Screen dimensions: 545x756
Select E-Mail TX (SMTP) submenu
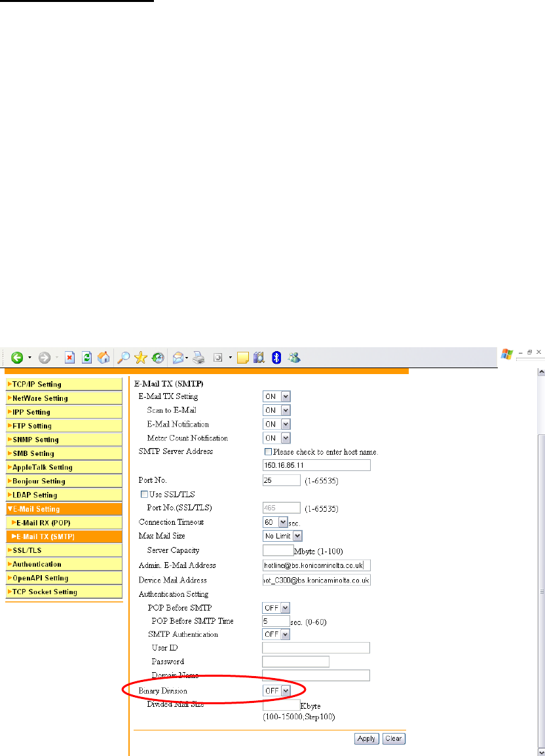click(x=64, y=537)
